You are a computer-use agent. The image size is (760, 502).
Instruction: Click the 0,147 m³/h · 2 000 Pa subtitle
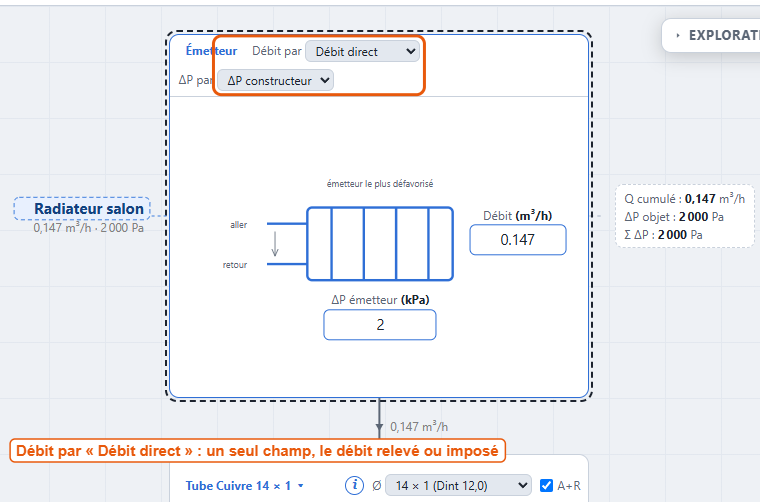[89, 228]
